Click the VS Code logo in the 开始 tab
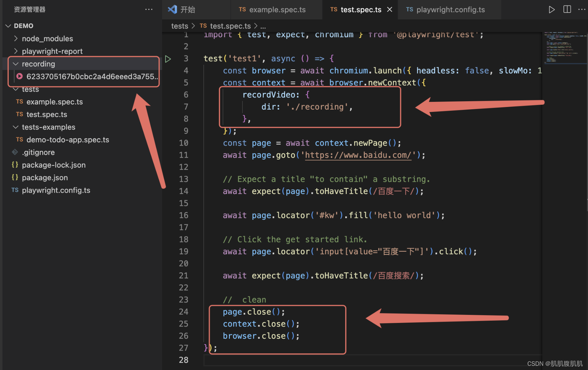The width and height of the screenshot is (588, 370). click(x=172, y=9)
